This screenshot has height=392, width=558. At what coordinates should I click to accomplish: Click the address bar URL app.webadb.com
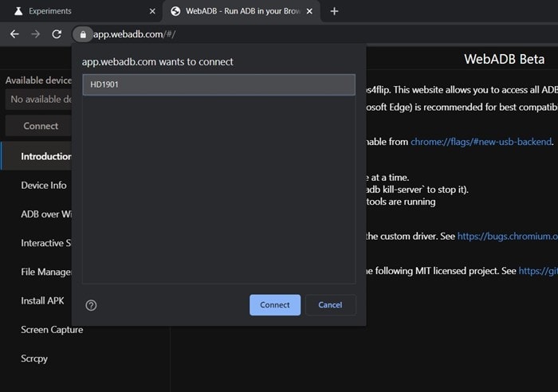(x=134, y=34)
